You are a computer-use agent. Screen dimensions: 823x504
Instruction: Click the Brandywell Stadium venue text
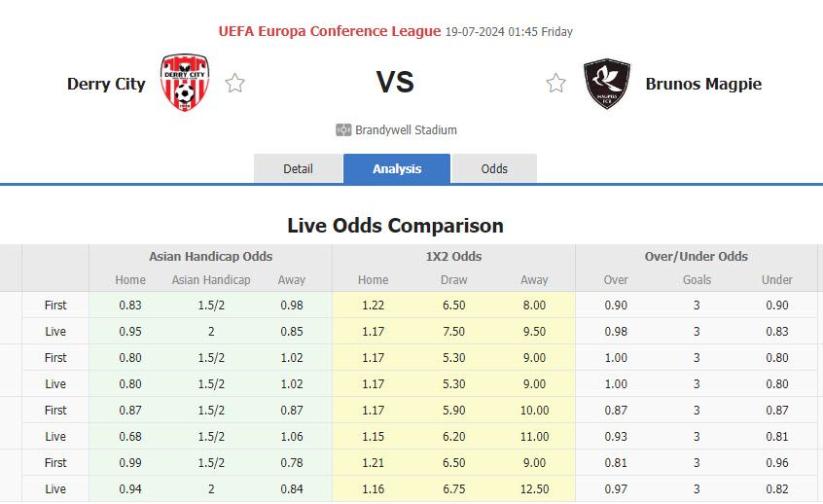pyautogui.click(x=406, y=129)
